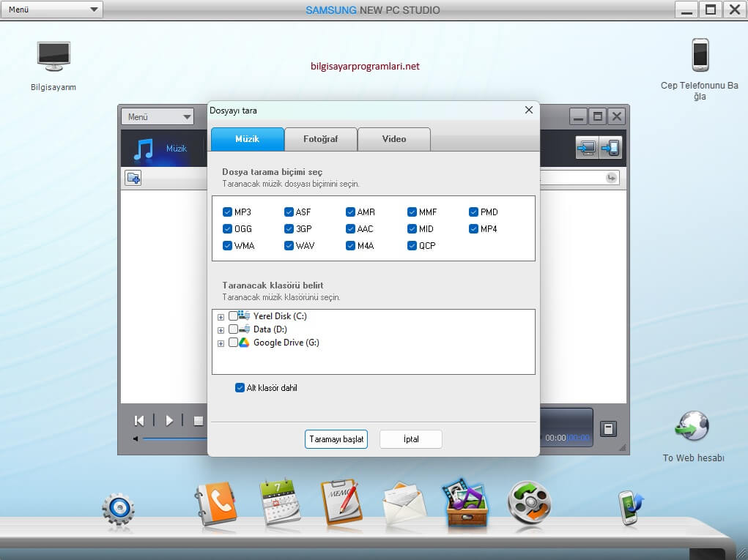Maximize the music player window
748x560 pixels.
(597, 117)
